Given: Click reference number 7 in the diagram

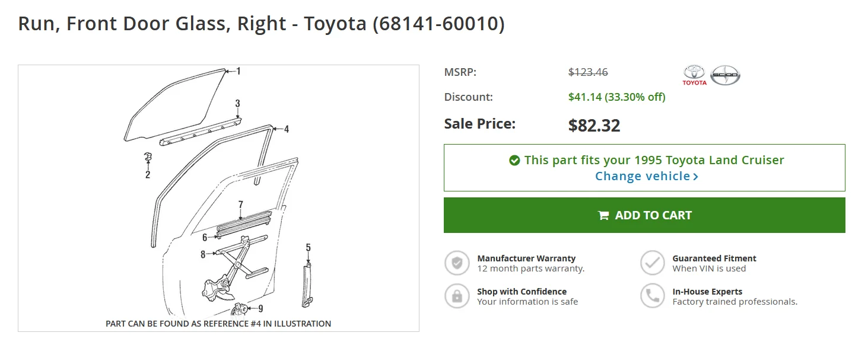Looking at the screenshot, I should coord(241,205).
